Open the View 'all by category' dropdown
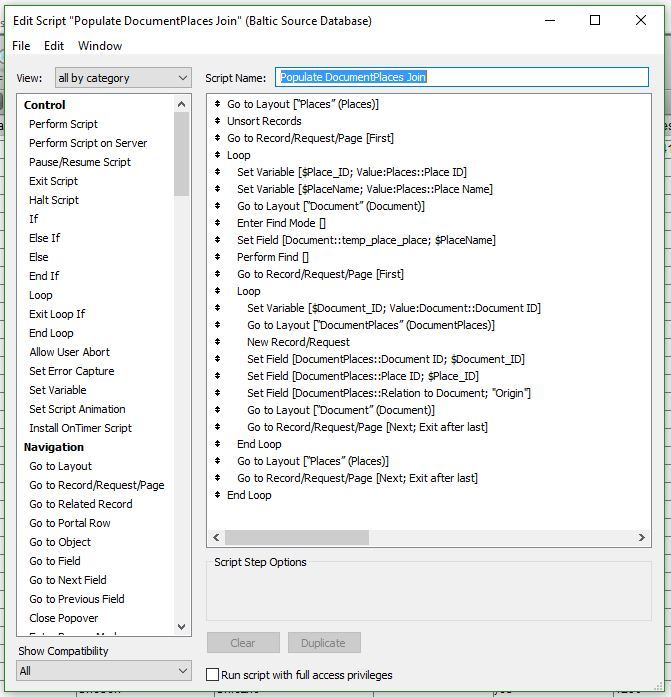671x697 pixels. click(x=123, y=78)
